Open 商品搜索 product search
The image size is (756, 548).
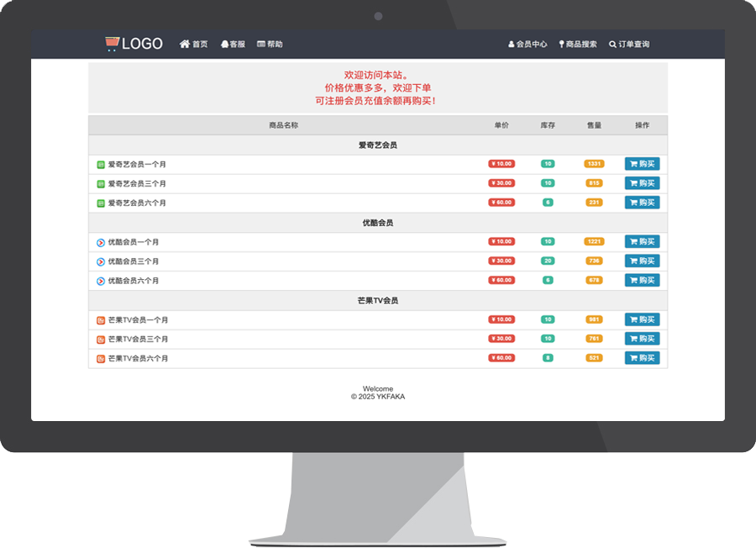578,45
